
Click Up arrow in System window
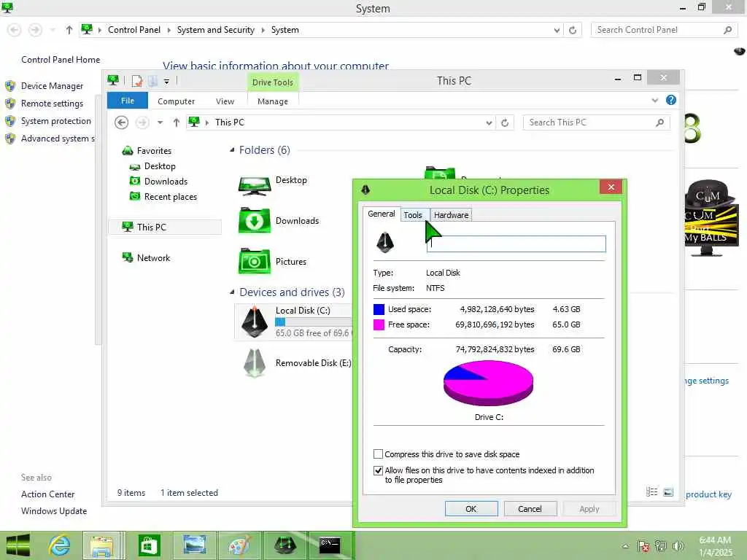coord(69,30)
